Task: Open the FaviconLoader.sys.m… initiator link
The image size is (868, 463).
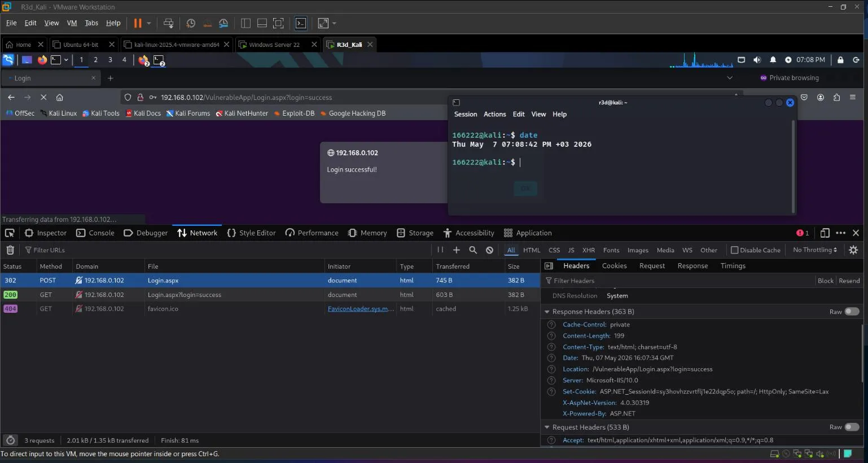Action: 361,309
